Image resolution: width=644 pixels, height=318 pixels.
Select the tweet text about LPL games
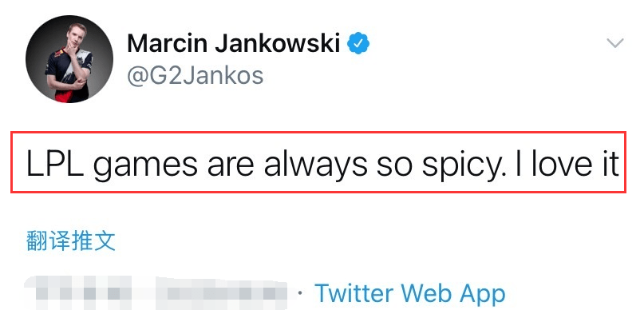click(322, 163)
